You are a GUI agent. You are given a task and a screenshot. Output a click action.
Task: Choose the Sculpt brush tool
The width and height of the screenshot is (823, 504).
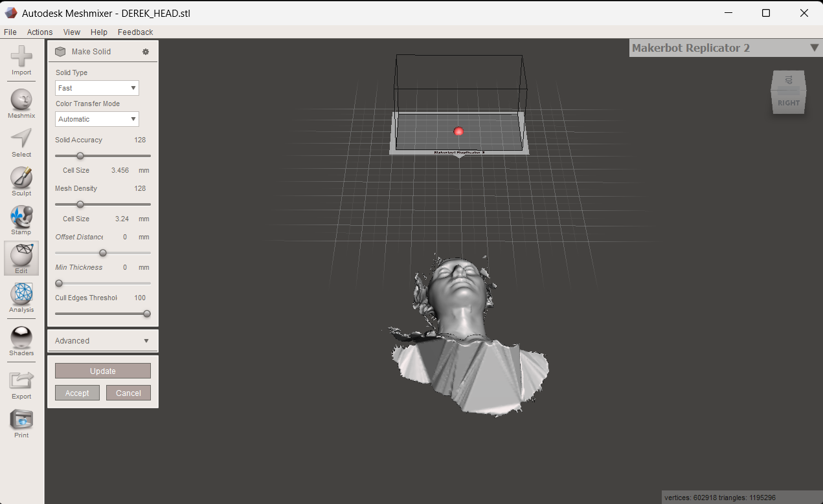(x=21, y=177)
